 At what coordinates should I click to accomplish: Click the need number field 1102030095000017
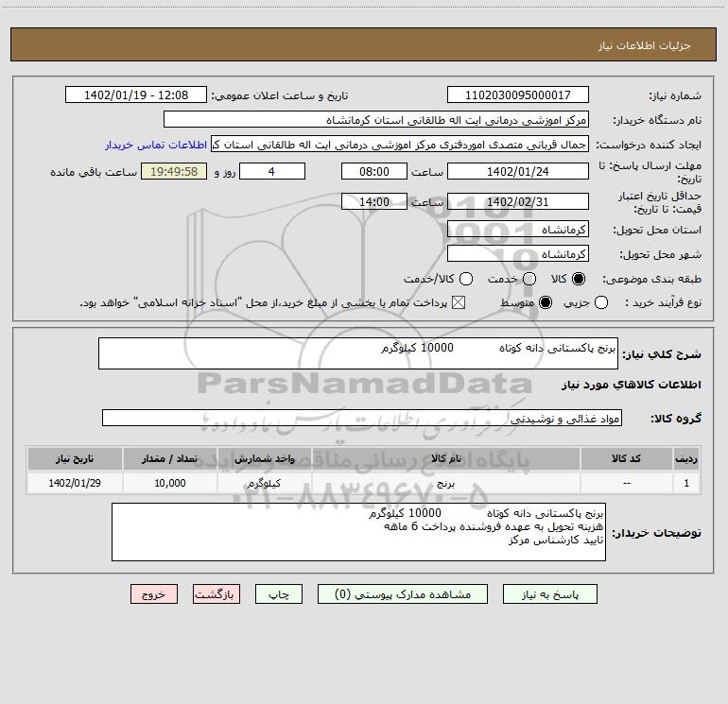coord(518,94)
